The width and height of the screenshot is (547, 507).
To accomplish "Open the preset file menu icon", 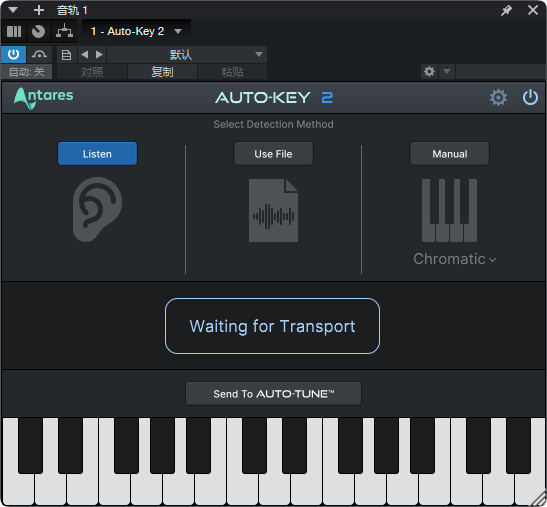I will [x=66, y=55].
